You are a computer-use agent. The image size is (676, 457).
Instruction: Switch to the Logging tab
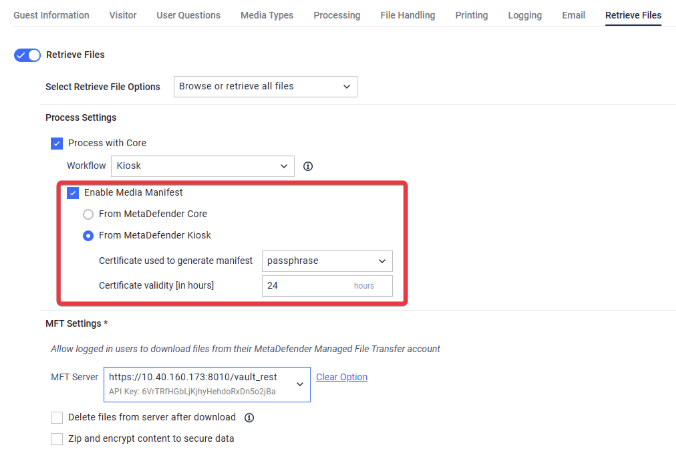click(524, 15)
